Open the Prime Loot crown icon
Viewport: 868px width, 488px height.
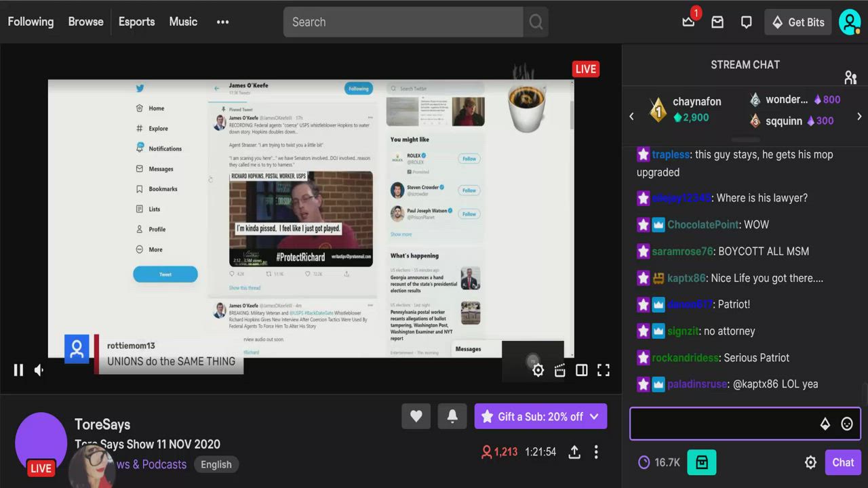click(x=688, y=22)
